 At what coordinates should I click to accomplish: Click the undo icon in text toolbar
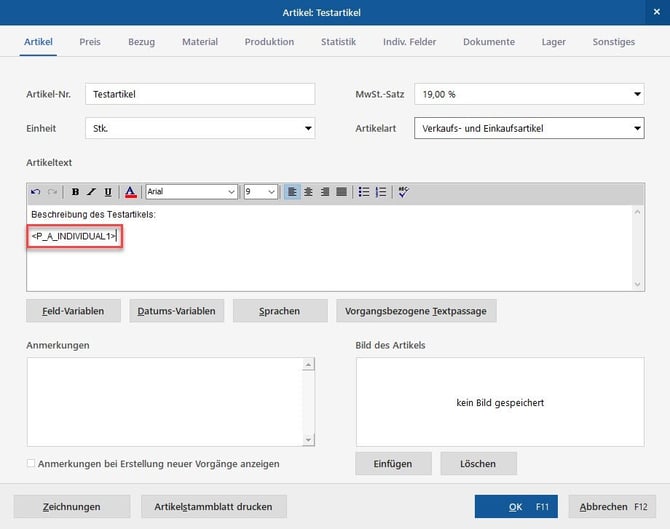click(x=36, y=192)
